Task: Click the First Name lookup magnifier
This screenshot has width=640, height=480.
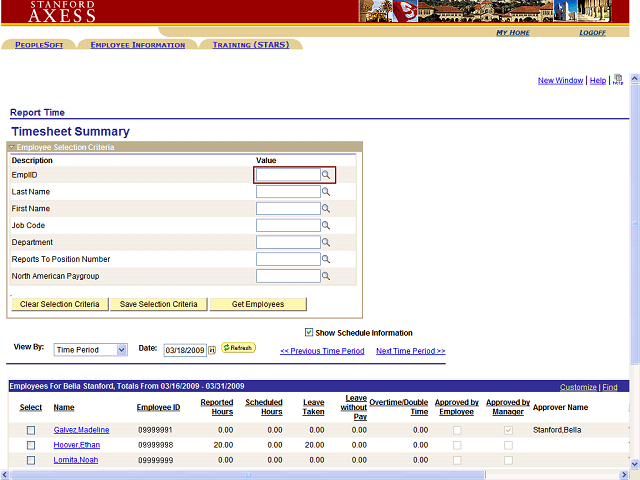Action: tap(326, 209)
